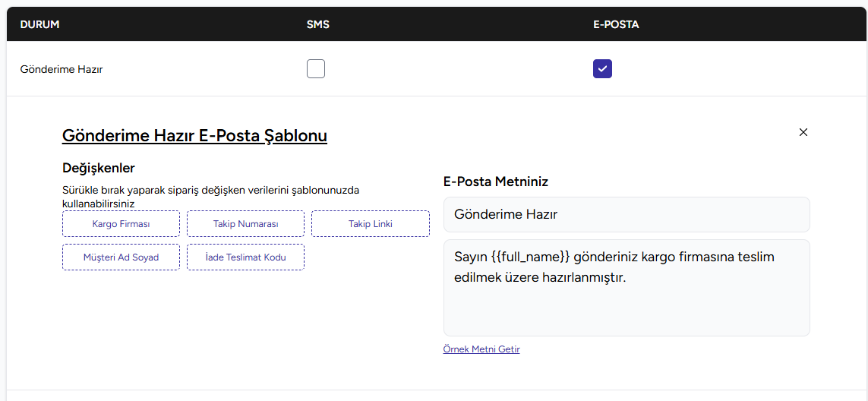Viewport: 868px width, 401px height.
Task: Click the Gönderime Hazır E-Posta Şablonu title
Action: [194, 136]
